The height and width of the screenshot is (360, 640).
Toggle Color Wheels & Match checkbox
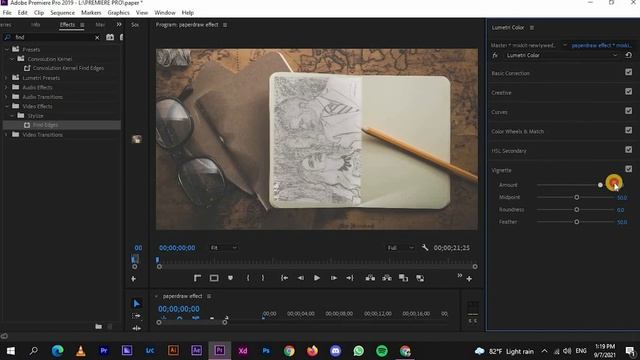click(629, 130)
